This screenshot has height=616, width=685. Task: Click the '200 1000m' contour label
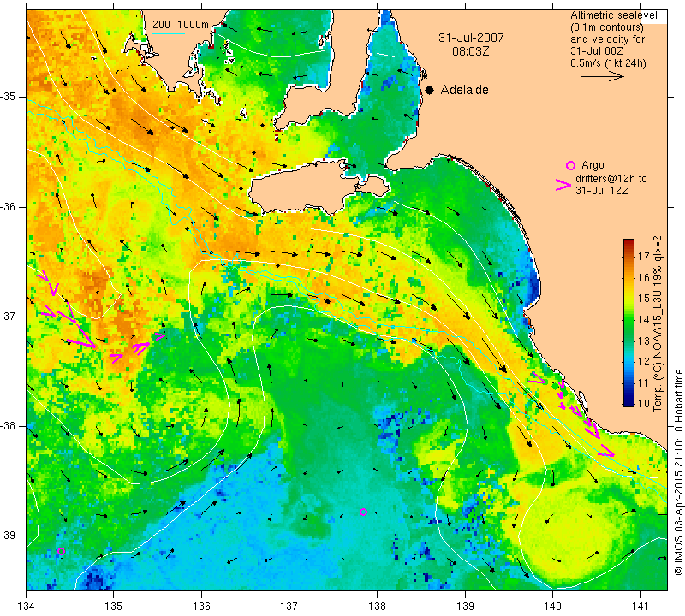click(181, 25)
